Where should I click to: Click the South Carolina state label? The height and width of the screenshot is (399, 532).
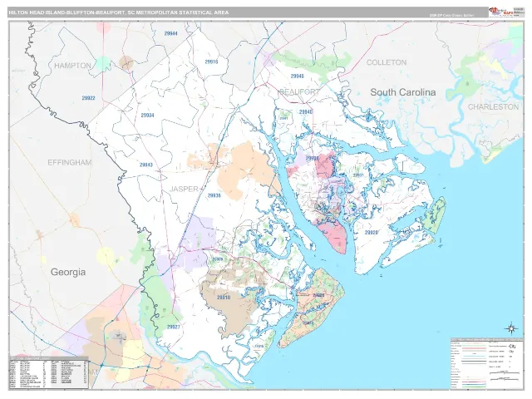[x=403, y=92]
